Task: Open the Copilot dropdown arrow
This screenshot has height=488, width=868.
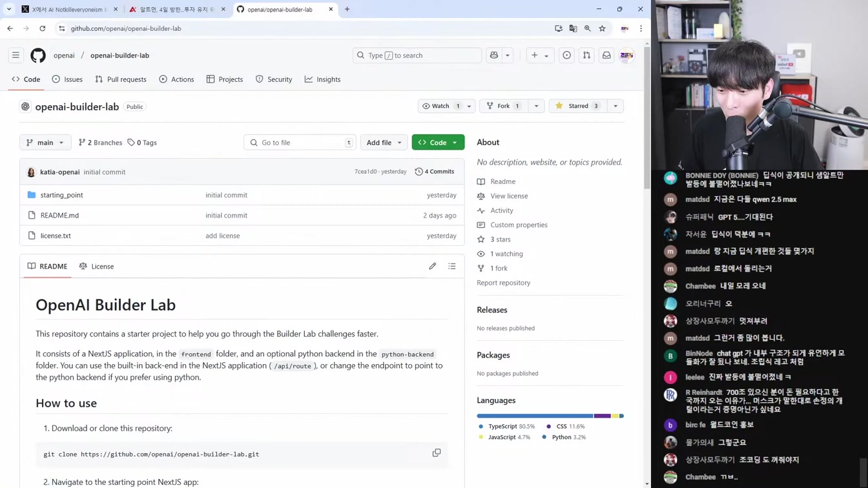Action: [508, 56]
